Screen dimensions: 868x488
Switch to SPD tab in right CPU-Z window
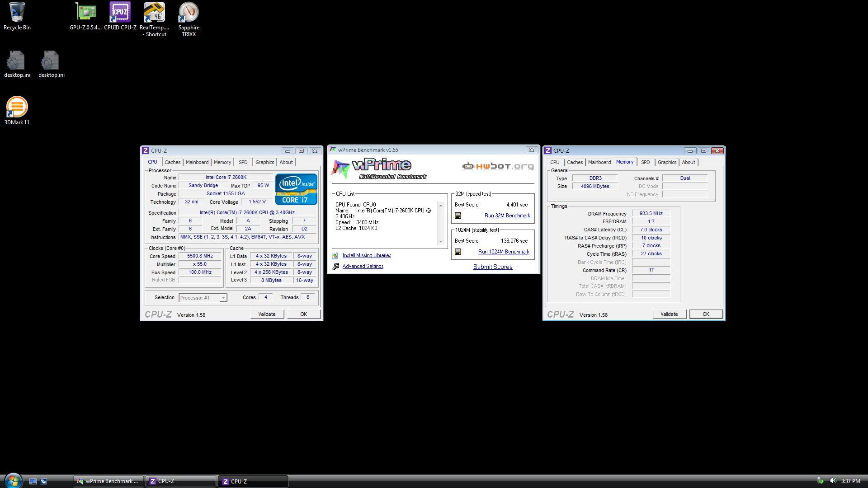[645, 162]
